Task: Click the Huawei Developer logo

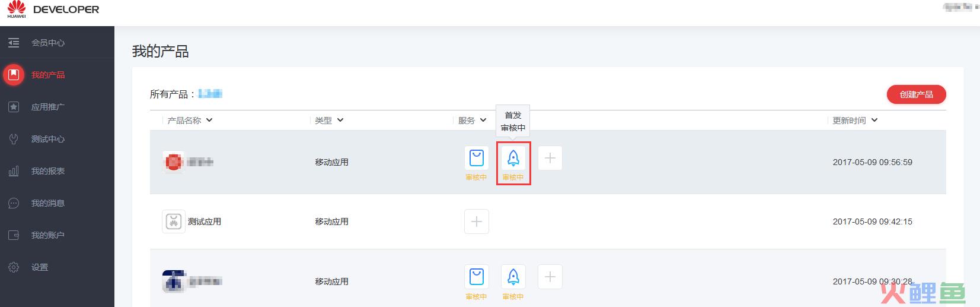Action: click(x=53, y=10)
